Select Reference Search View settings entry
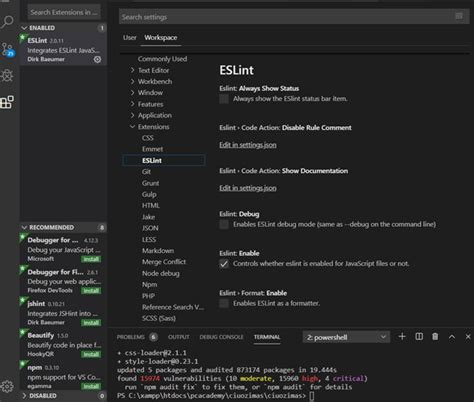The height and width of the screenshot is (402, 474). click(x=173, y=307)
